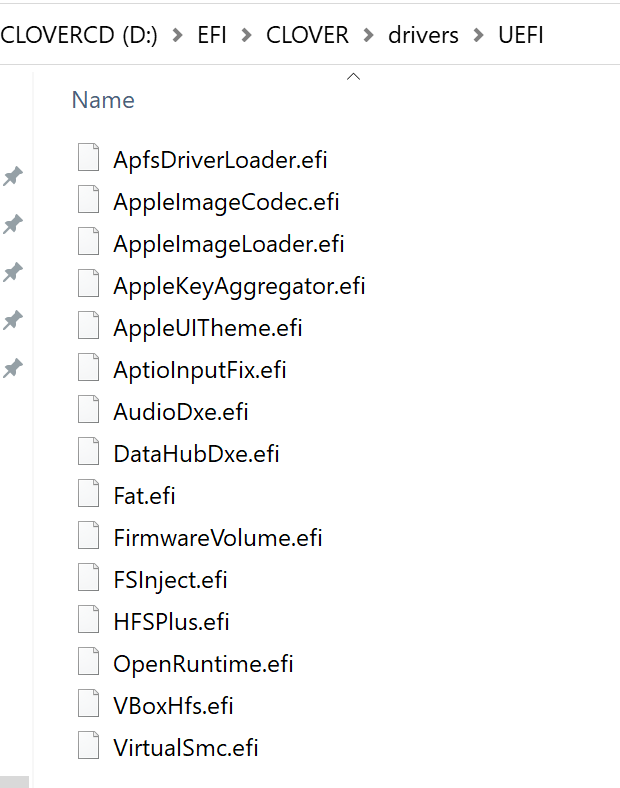This screenshot has height=788, width=620.
Task: Click the file icon next to ApfsDriverLoader.efi
Action: pos(89,159)
